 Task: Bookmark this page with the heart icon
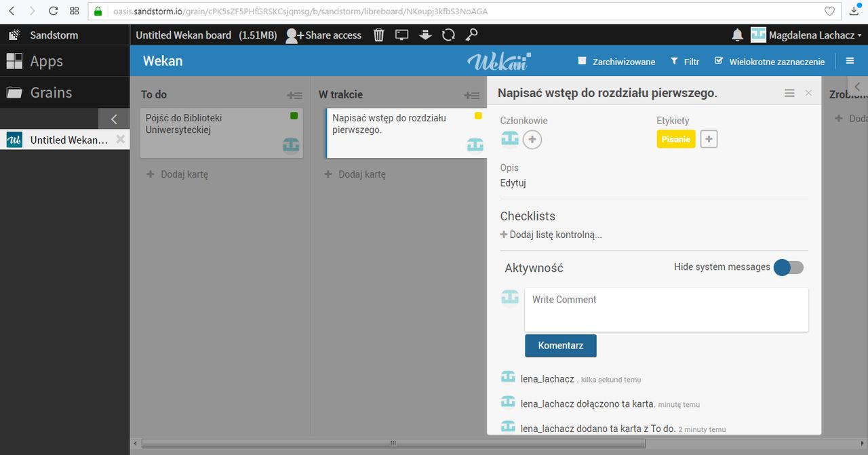[829, 11]
